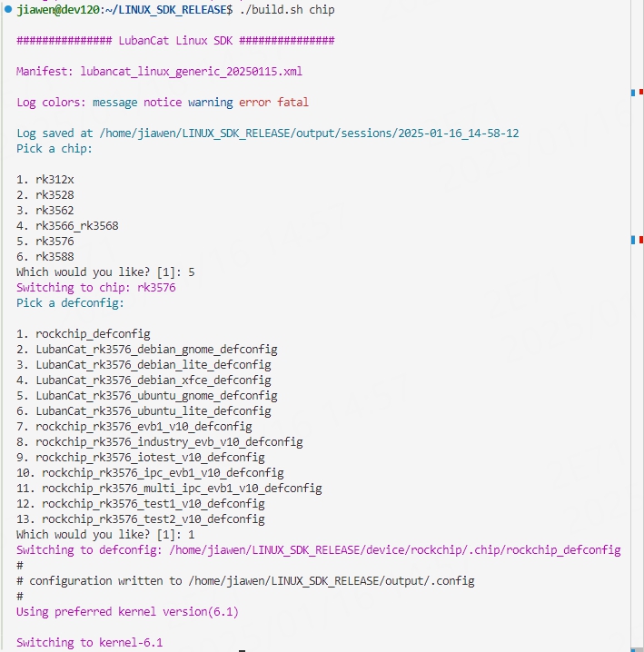Image resolution: width=644 pixels, height=652 pixels.
Task: Click the terminal vertical scrollbar track
Action: (637, 326)
